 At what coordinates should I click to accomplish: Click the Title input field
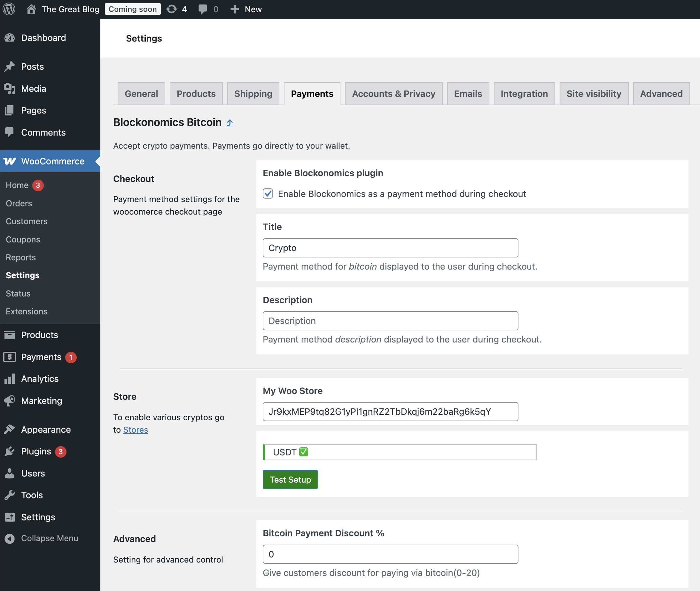tap(390, 248)
